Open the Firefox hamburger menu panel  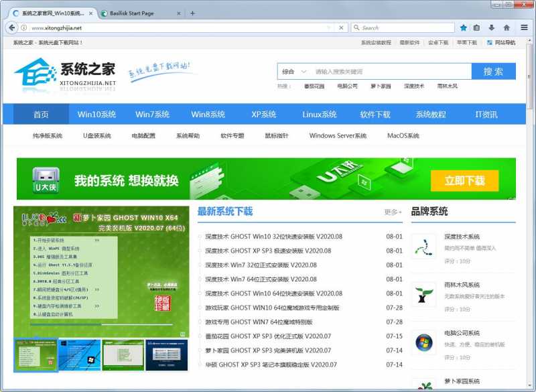524,27
